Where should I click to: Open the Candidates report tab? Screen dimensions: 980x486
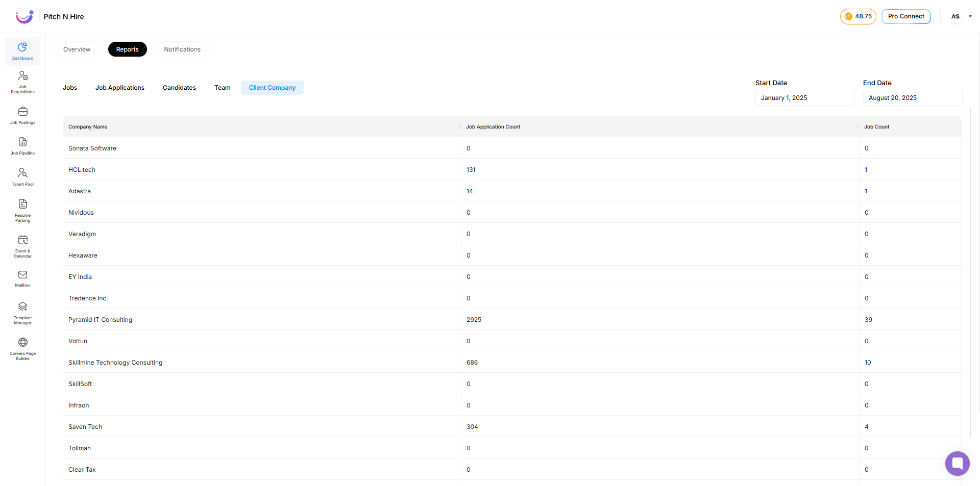pyautogui.click(x=179, y=88)
